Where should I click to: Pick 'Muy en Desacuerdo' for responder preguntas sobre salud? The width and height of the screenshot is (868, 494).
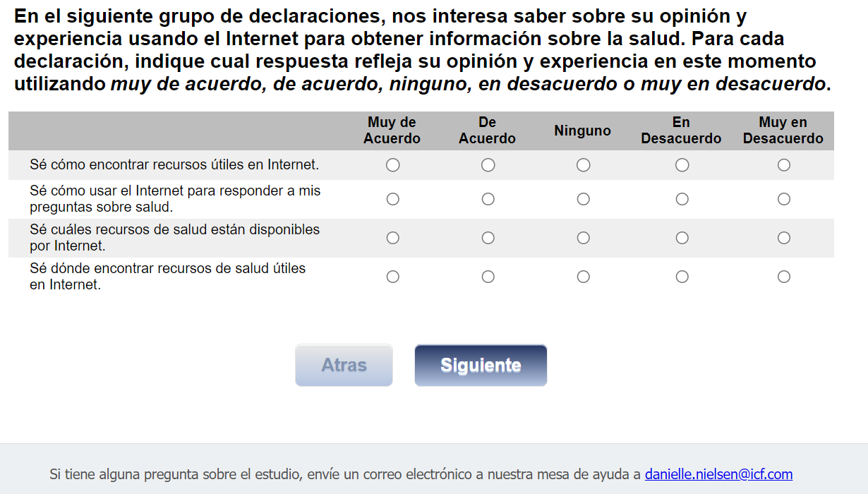(x=783, y=199)
